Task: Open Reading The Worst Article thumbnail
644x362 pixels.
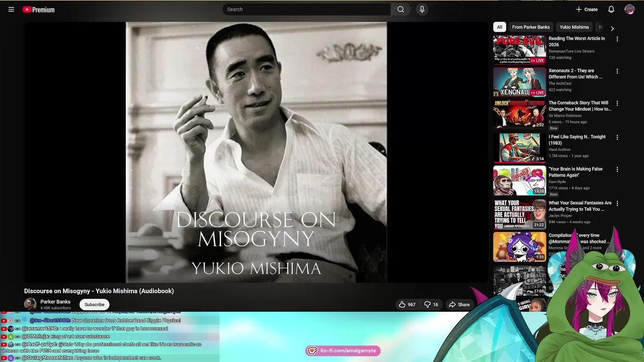Action: coord(519,50)
